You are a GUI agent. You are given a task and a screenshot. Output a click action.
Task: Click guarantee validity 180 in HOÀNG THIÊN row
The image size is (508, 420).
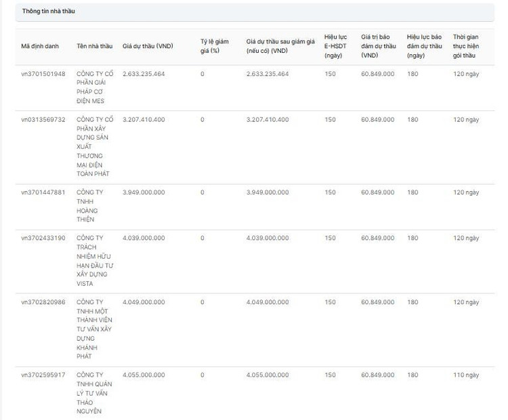point(412,192)
